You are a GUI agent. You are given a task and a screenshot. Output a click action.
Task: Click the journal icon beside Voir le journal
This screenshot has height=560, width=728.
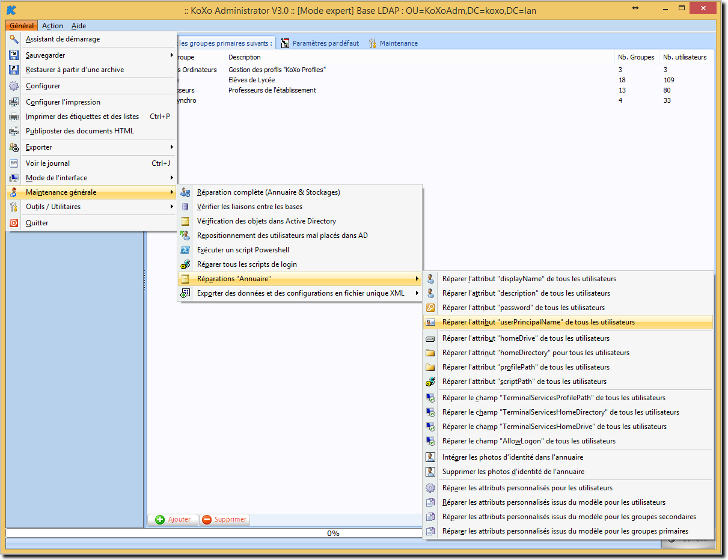[x=14, y=163]
